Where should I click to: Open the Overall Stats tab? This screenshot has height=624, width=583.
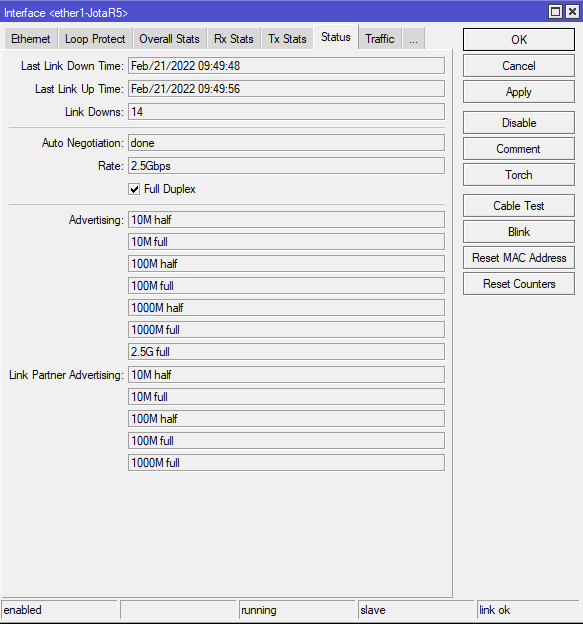pyautogui.click(x=169, y=39)
